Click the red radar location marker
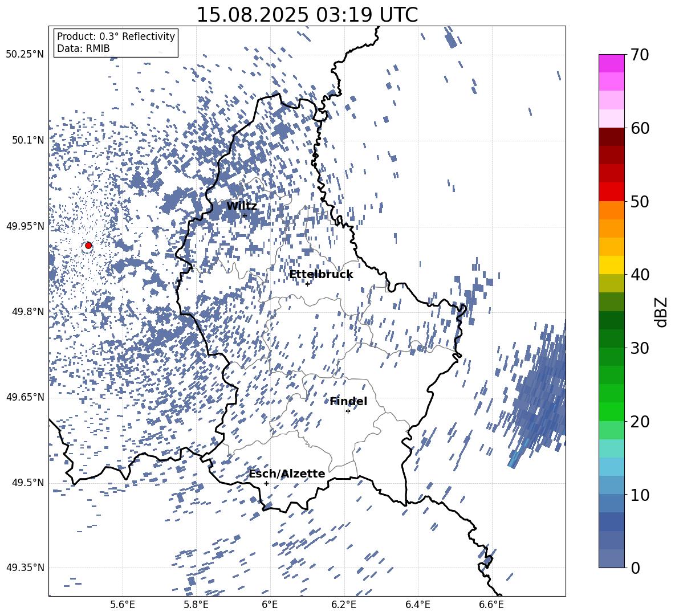Image resolution: width=675 pixels, height=616 pixels. (x=88, y=246)
